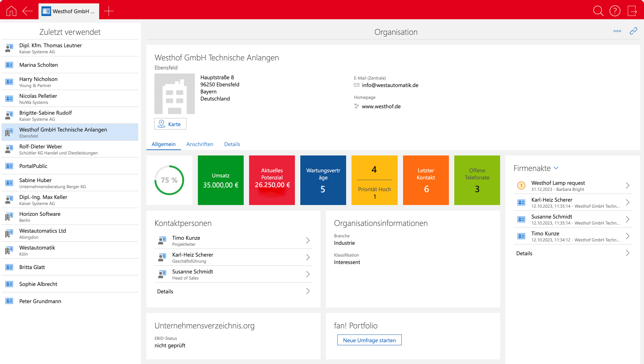The image size is (644, 364).
Task: Go to the home screen icon
Action: coord(11,11)
